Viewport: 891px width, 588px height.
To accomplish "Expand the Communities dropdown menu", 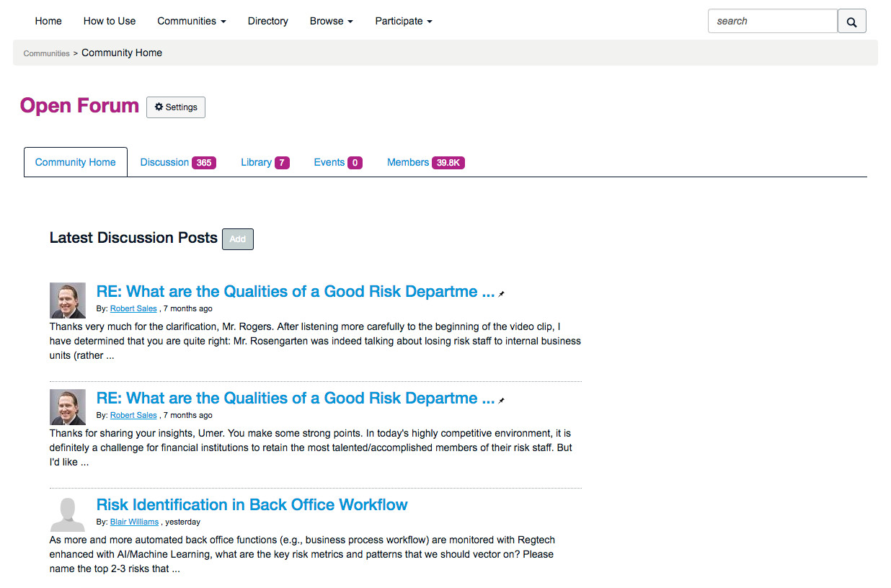I will pos(192,22).
